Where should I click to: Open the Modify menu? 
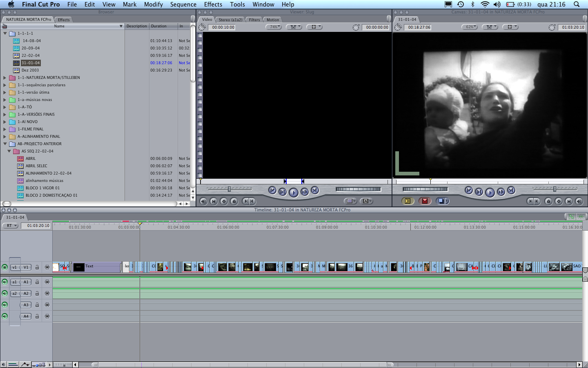pyautogui.click(x=153, y=4)
